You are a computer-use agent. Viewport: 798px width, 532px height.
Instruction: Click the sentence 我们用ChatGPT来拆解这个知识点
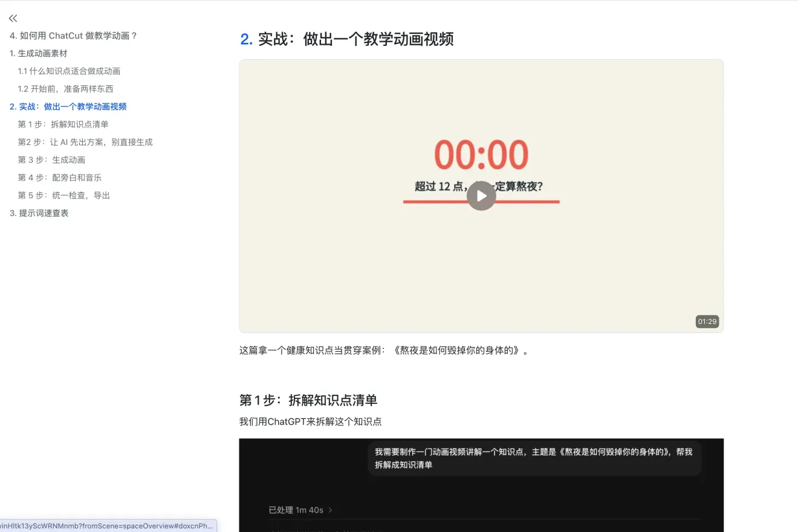point(311,421)
